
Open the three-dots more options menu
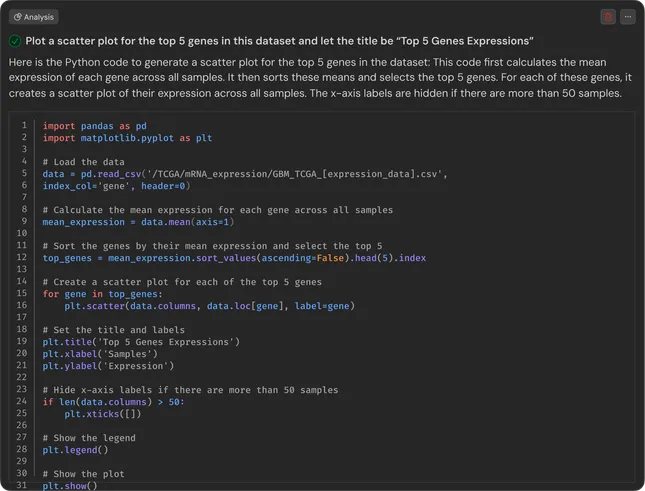click(628, 17)
